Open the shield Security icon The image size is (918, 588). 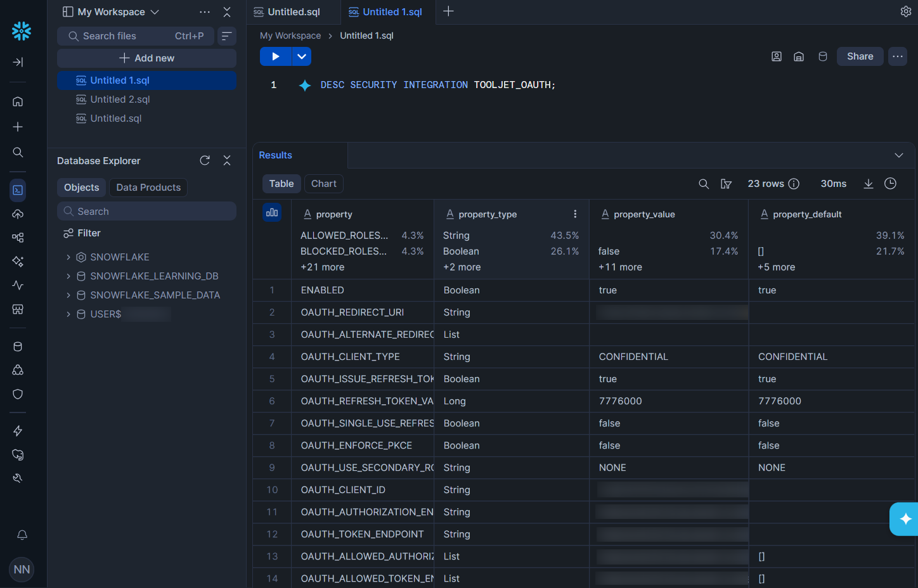coord(18,394)
